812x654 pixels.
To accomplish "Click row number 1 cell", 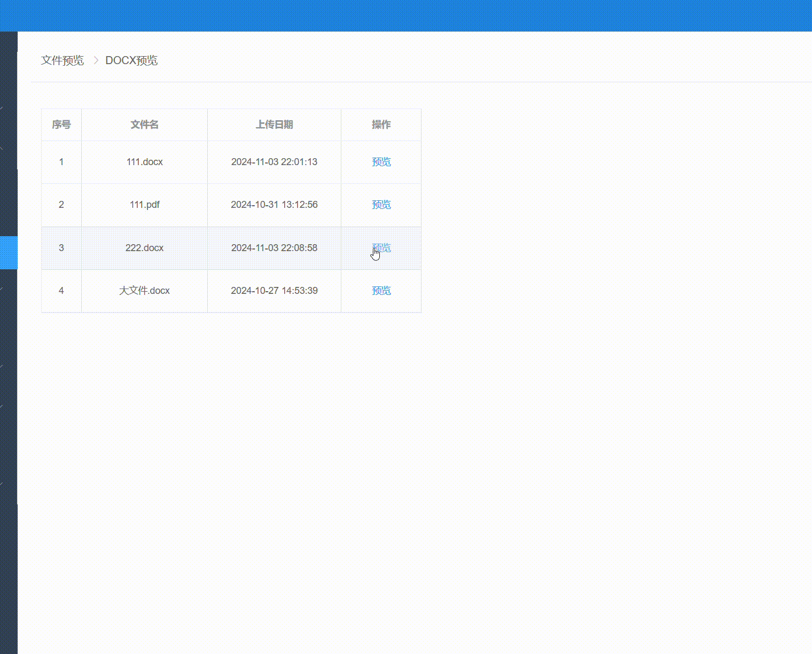I will click(x=61, y=162).
